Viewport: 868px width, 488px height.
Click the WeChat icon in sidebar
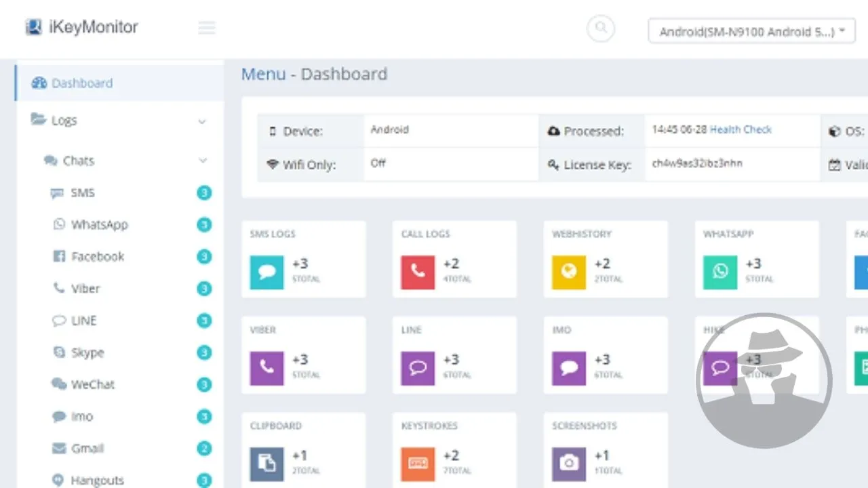coord(59,384)
